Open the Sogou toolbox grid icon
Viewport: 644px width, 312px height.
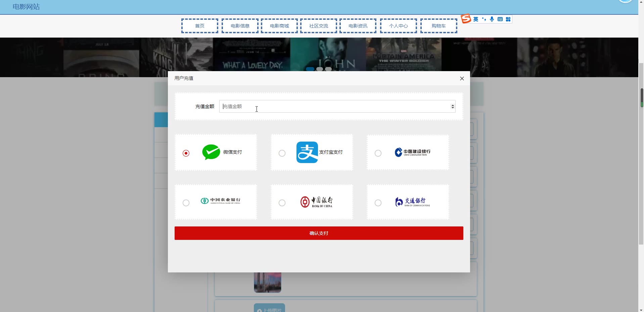(x=508, y=19)
